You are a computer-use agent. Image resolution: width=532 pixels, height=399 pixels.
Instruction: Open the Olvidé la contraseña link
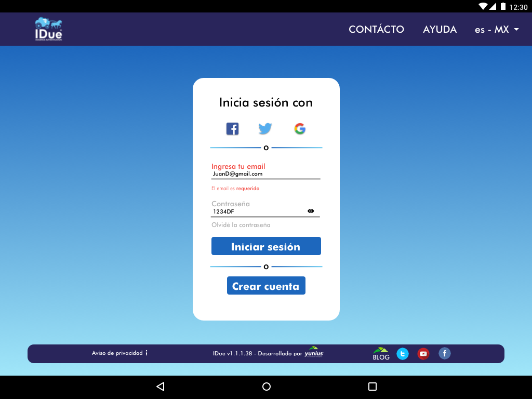[241, 225]
